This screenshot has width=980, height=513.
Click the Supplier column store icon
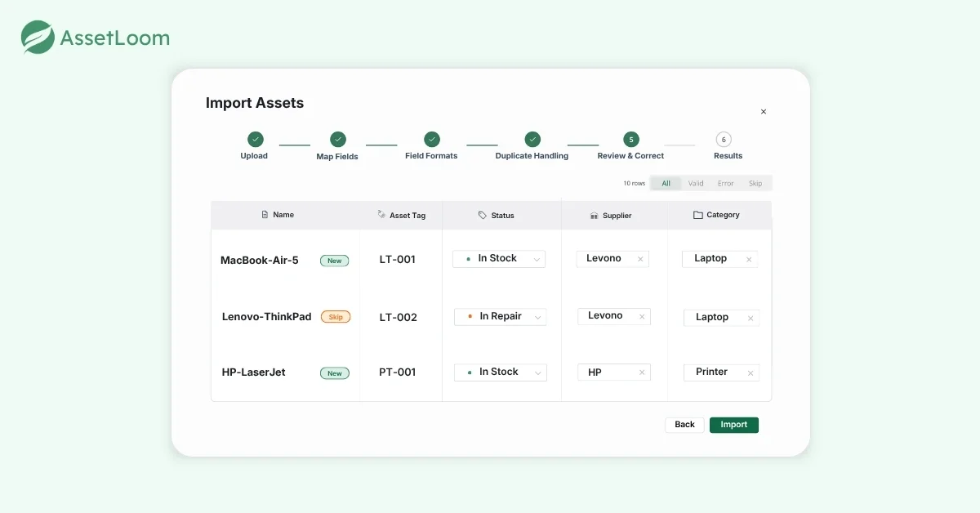pyautogui.click(x=595, y=216)
